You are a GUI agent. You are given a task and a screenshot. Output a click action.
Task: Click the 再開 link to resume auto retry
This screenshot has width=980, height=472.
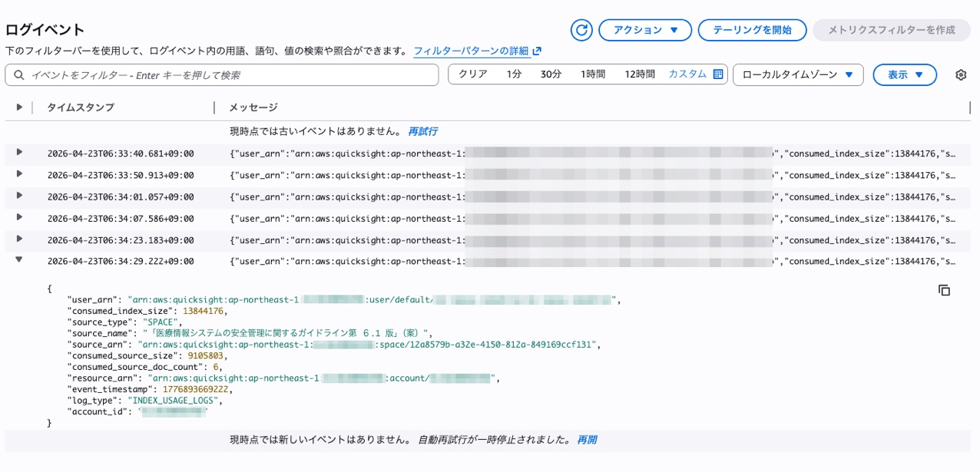587,440
